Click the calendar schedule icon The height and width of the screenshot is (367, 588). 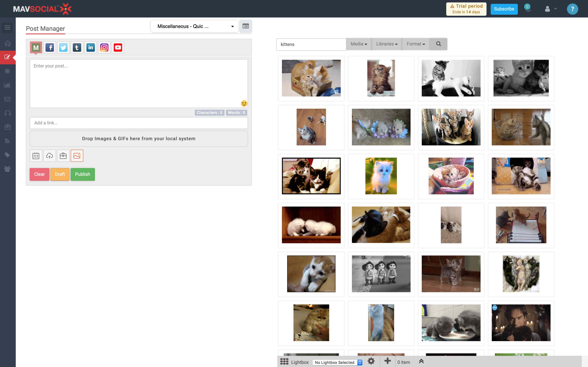tap(36, 156)
